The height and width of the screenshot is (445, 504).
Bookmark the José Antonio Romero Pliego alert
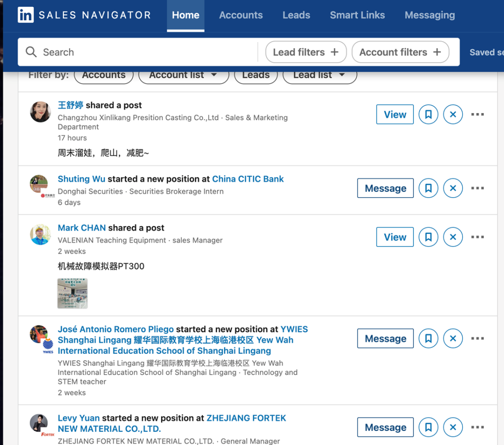[428, 338]
